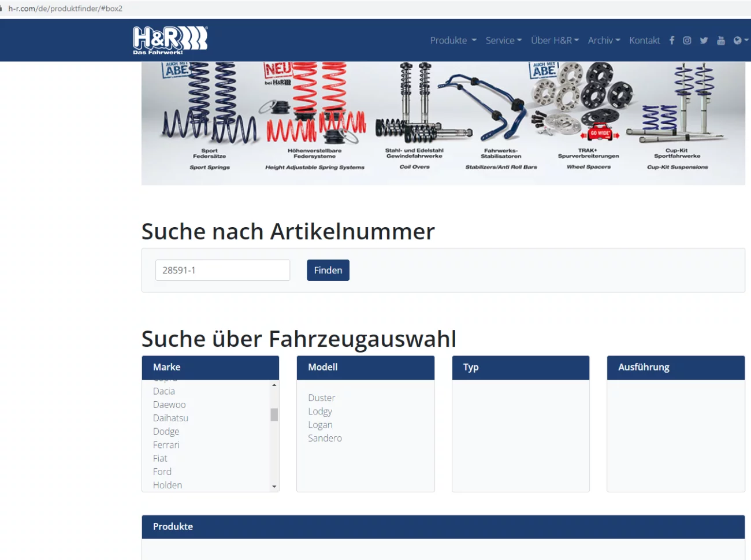Expand the Produkte navigation dropdown

tap(453, 40)
